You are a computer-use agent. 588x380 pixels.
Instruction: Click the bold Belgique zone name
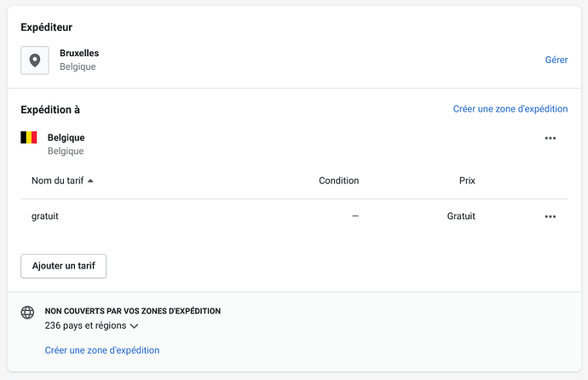[x=66, y=137]
